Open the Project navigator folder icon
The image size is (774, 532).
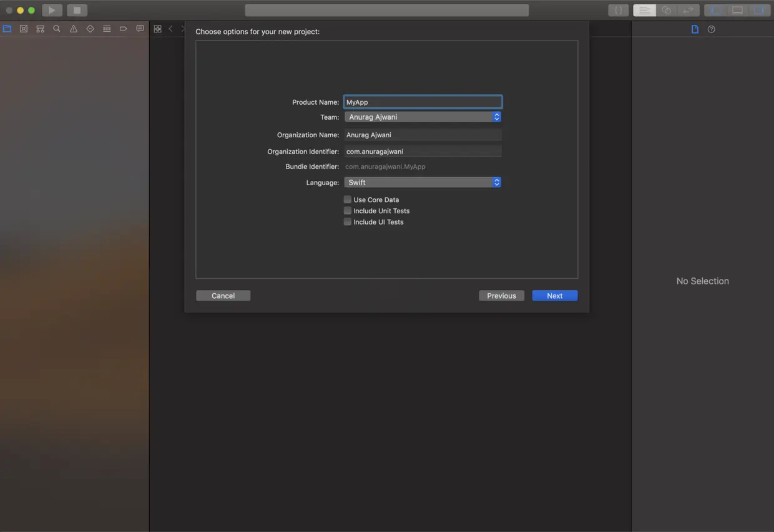coord(7,29)
